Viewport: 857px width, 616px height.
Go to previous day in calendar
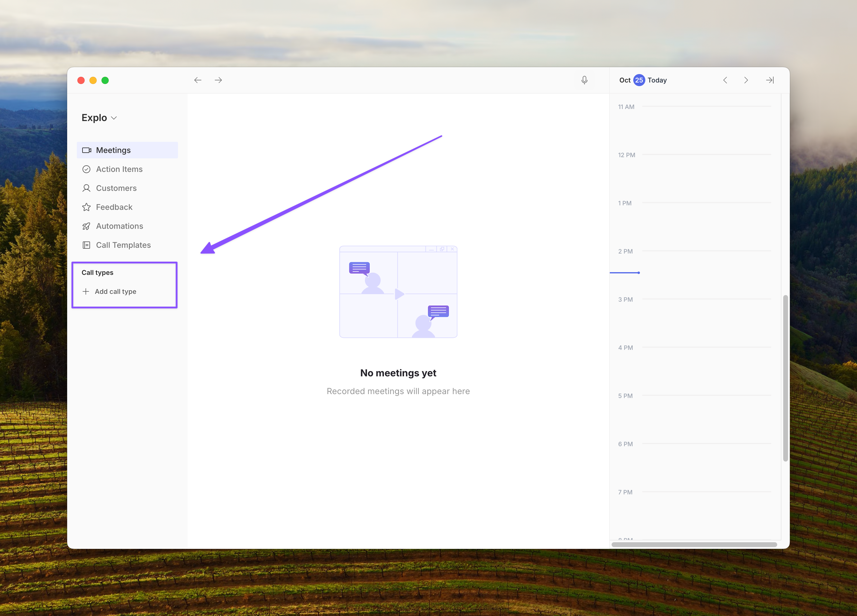point(725,80)
